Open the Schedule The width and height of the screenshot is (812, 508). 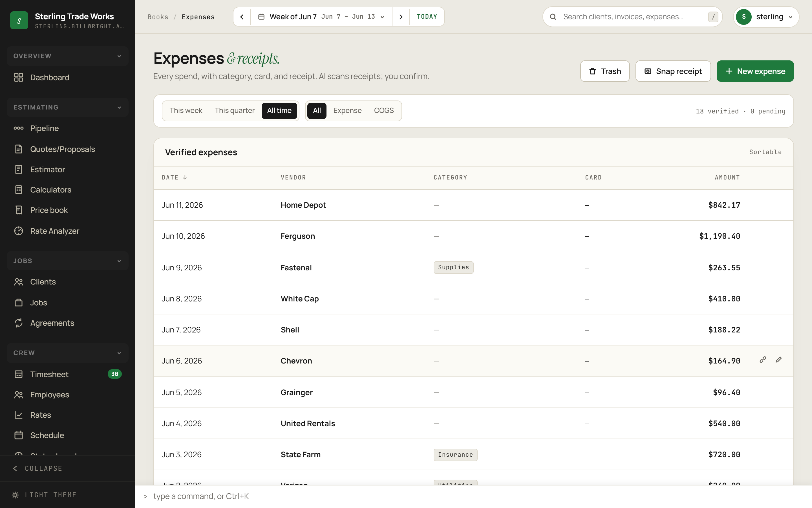coord(67,435)
